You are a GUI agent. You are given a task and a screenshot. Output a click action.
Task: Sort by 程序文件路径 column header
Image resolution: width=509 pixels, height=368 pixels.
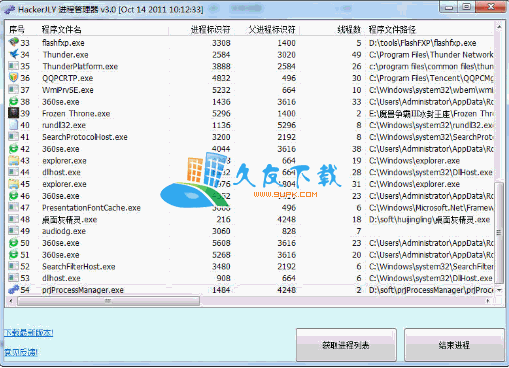(392, 30)
